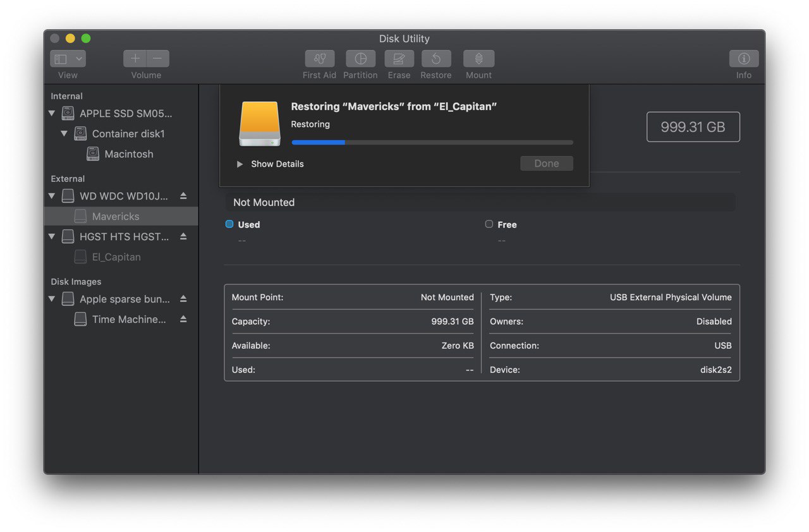Viewport: 809px width, 532px height.
Task: Click the Connection USB value
Action: tap(723, 346)
